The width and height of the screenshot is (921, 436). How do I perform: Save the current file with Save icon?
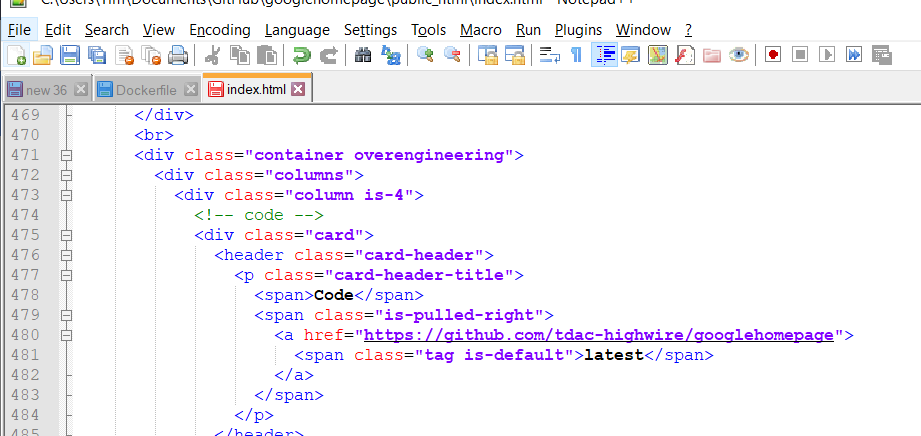coord(70,55)
